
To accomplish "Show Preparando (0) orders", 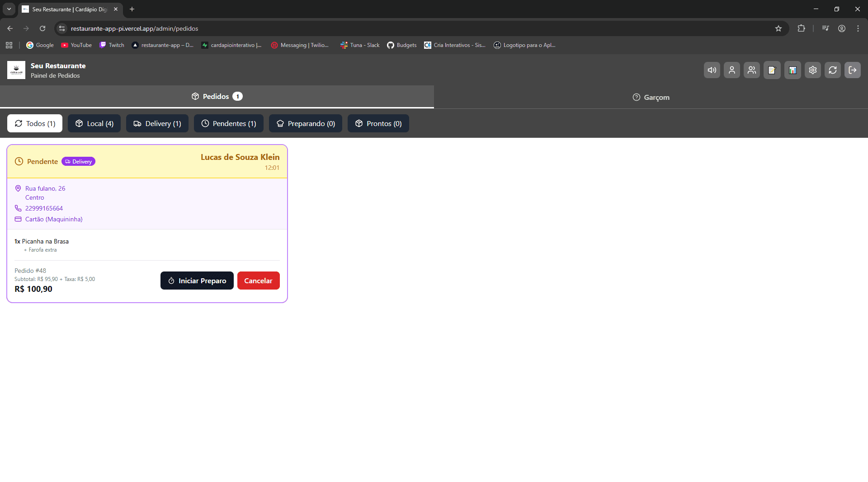I will [x=305, y=123].
